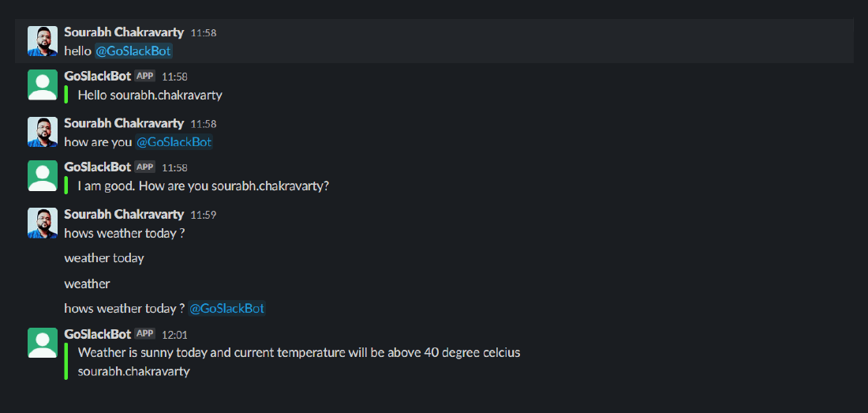Screen dimensions: 868x413
Task: Click the 'Weather is sunny today' message text
Action: coord(299,353)
